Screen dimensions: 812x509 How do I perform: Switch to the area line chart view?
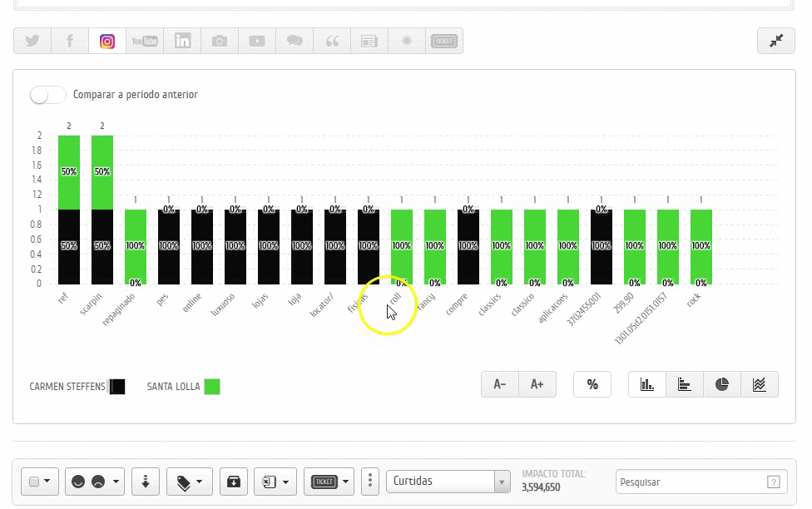[759, 384]
